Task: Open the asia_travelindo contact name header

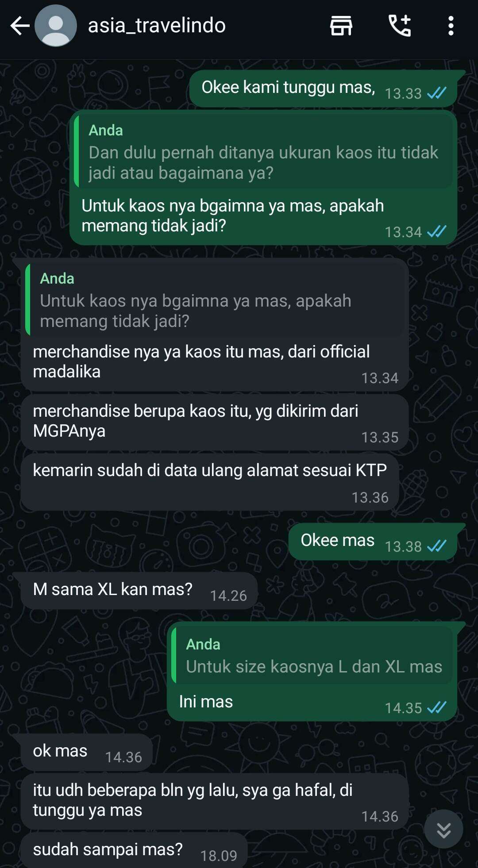Action: [157, 26]
